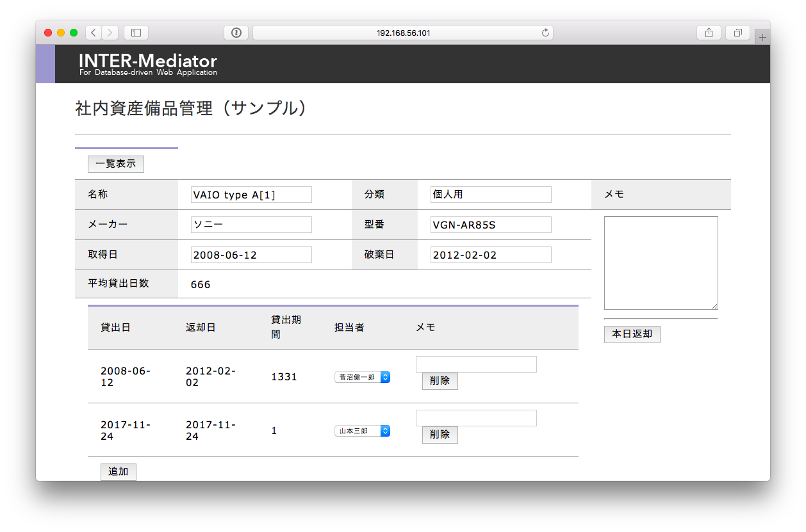The width and height of the screenshot is (806, 532).
Task: Open a new tab with the plus icon
Action: pos(762,36)
